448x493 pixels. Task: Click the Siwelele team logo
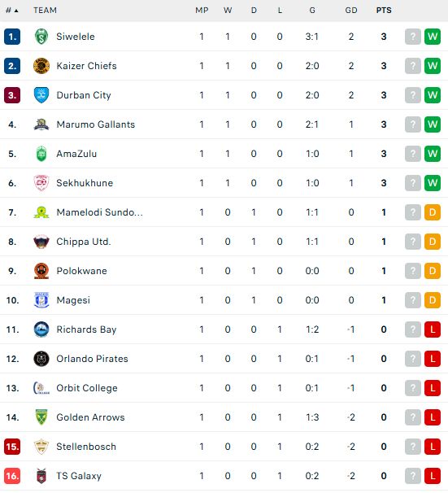pos(41,37)
